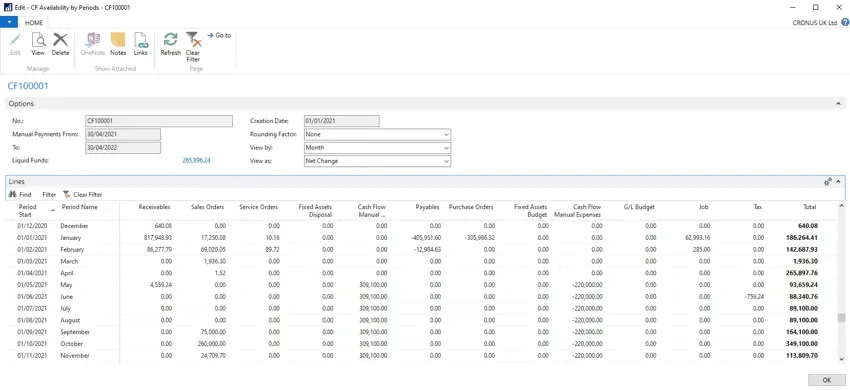Click the OK button
Screen dimensions: 850x390
tap(827, 380)
